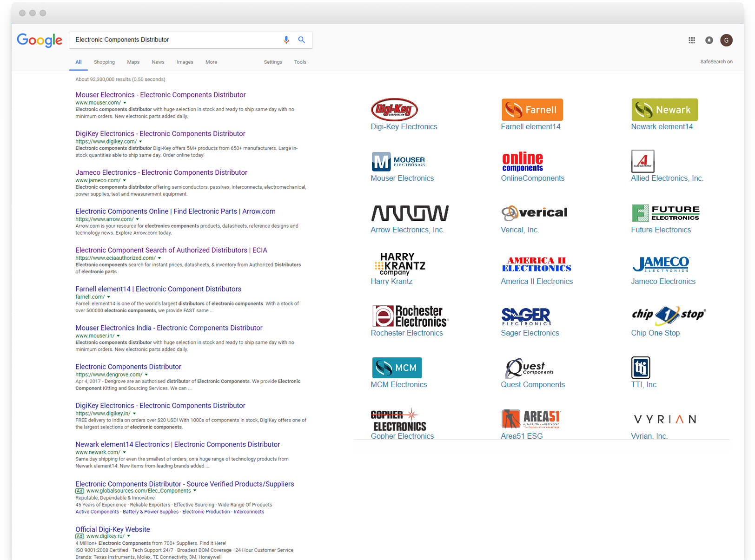Open the More search menu

click(x=211, y=62)
